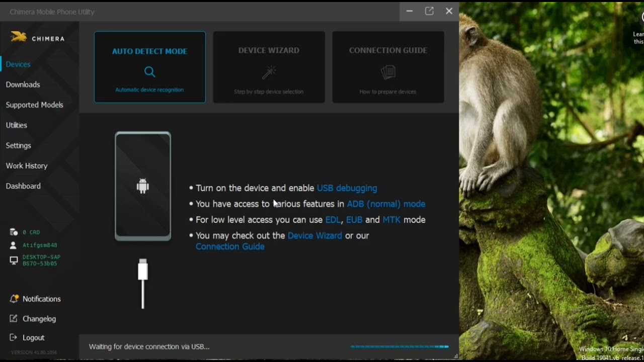This screenshot has width=644, height=362.
Task: Click the USB connection progress bar
Action: pyautogui.click(x=399, y=346)
